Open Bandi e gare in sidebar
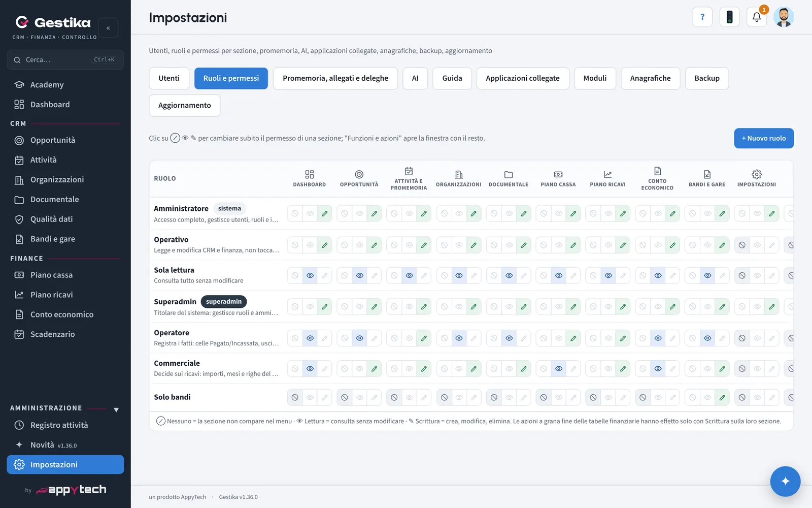Screen dimensions: 812x508 (65, 239)
